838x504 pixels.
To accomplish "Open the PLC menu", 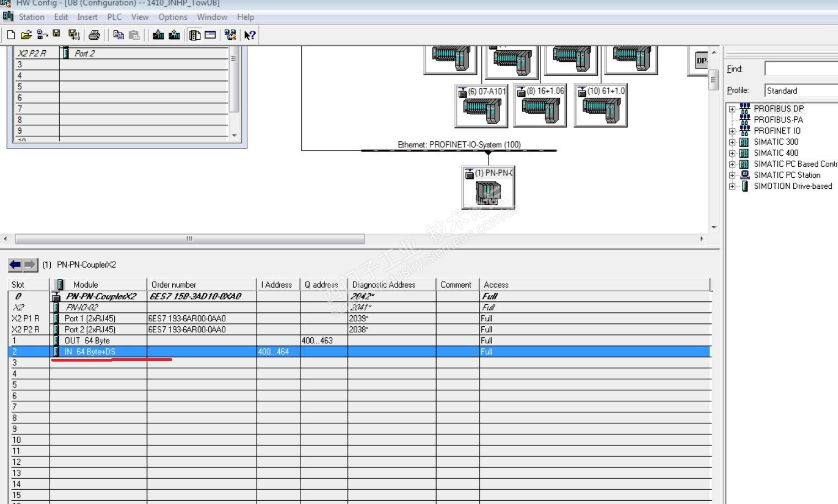I will coord(114,17).
